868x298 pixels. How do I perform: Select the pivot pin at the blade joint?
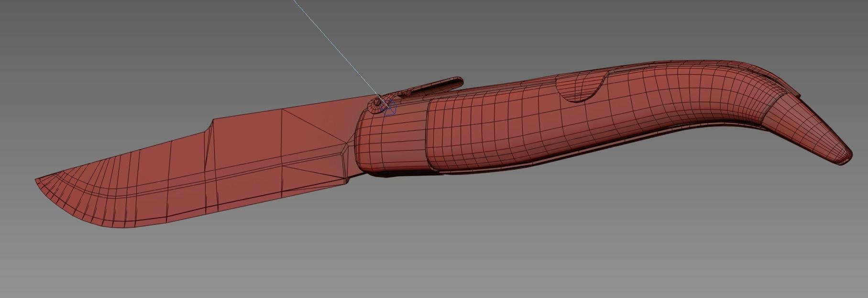377,102
